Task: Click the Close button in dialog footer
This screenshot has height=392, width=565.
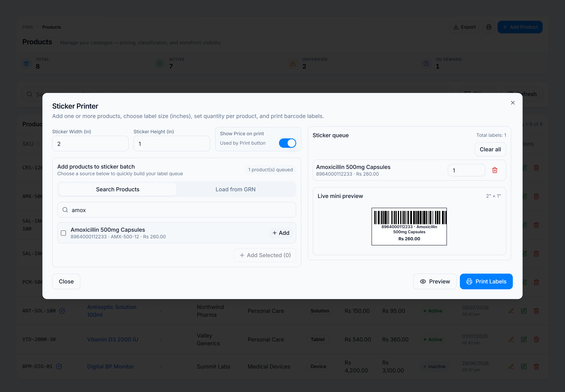Action: tap(66, 281)
